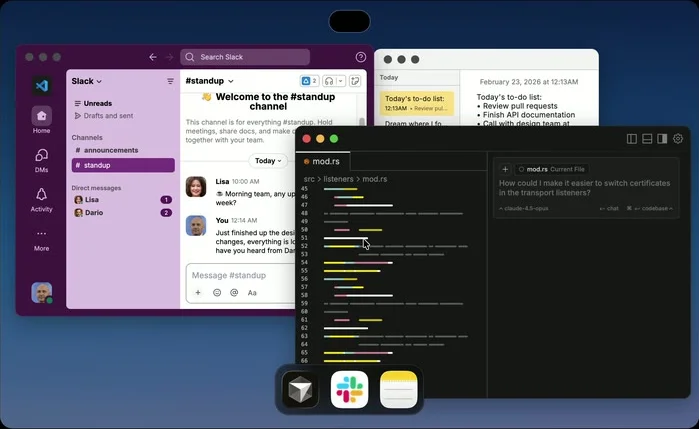Open direct message with Lisa

(123, 200)
